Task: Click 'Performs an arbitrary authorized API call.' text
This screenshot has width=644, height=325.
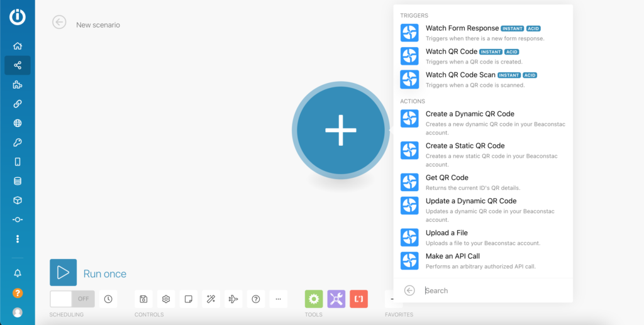Action: (x=480, y=267)
